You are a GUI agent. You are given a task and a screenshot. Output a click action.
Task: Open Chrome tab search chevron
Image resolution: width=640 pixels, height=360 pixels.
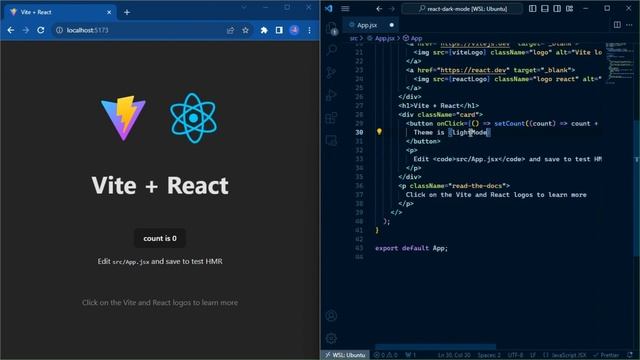point(244,7)
